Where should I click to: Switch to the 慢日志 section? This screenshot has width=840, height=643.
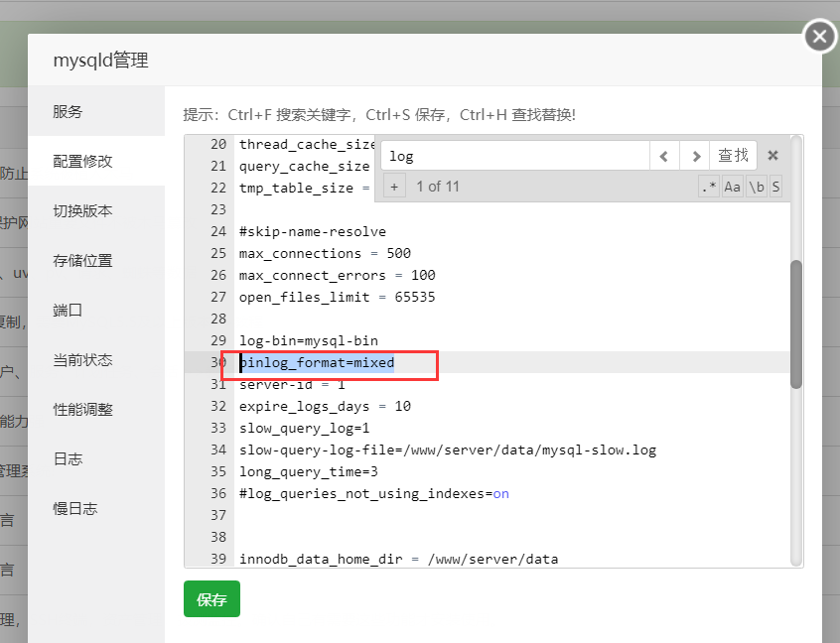tap(73, 508)
